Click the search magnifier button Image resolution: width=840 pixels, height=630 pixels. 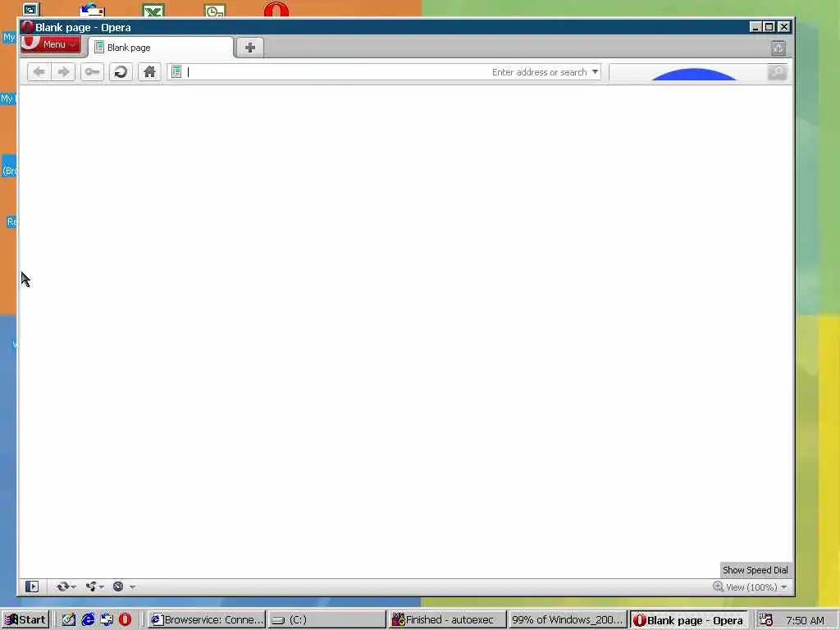click(778, 72)
